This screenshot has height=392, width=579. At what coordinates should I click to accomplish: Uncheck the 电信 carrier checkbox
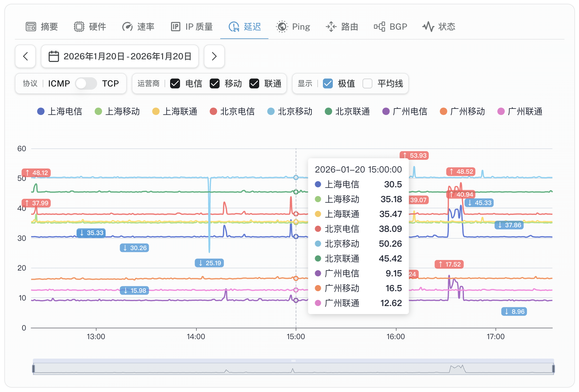click(175, 83)
